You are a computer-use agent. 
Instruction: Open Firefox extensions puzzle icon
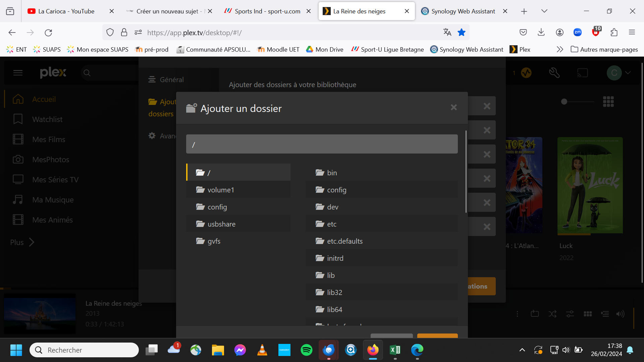coord(614,32)
